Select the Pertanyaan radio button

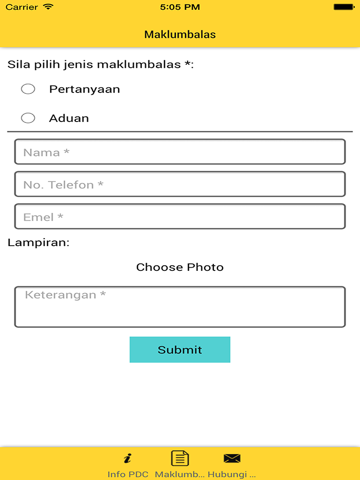[28, 89]
